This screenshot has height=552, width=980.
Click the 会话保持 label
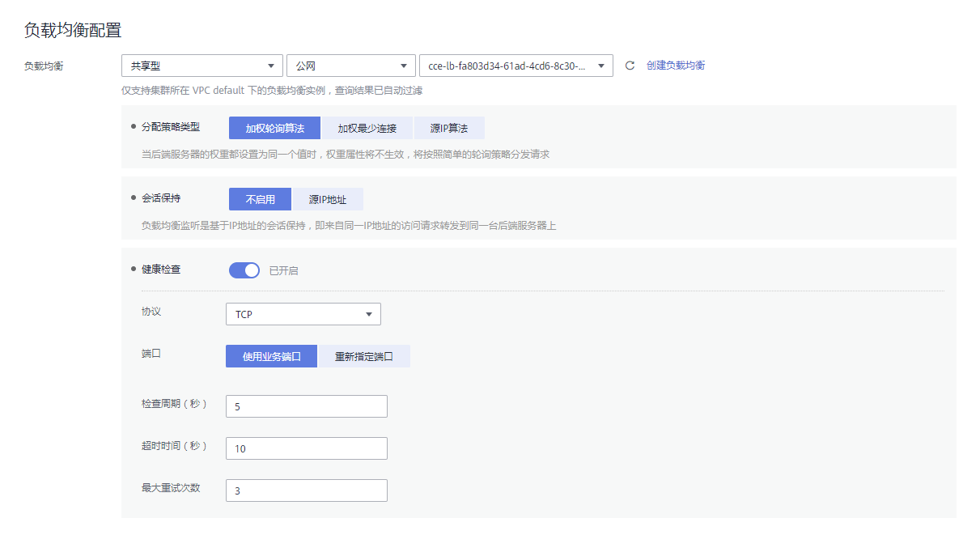161,197
